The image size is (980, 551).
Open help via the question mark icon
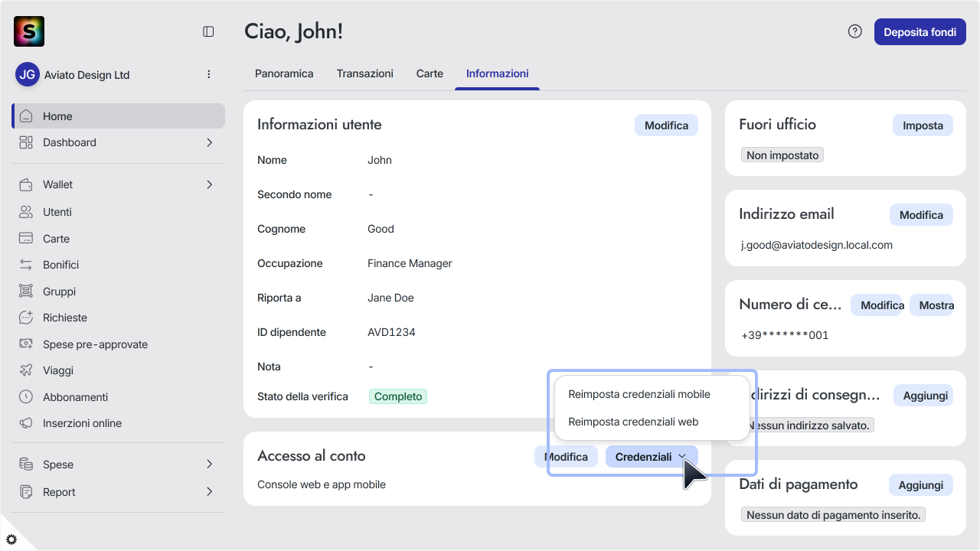pos(855,31)
